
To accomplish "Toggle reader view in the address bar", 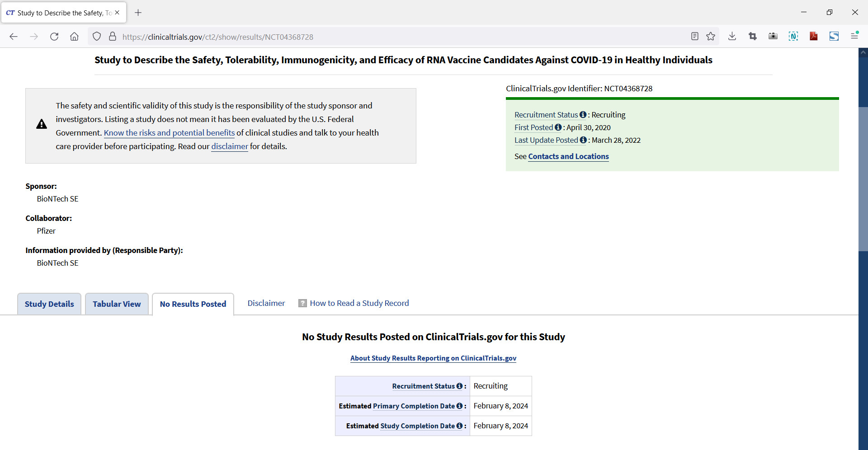I will [695, 37].
